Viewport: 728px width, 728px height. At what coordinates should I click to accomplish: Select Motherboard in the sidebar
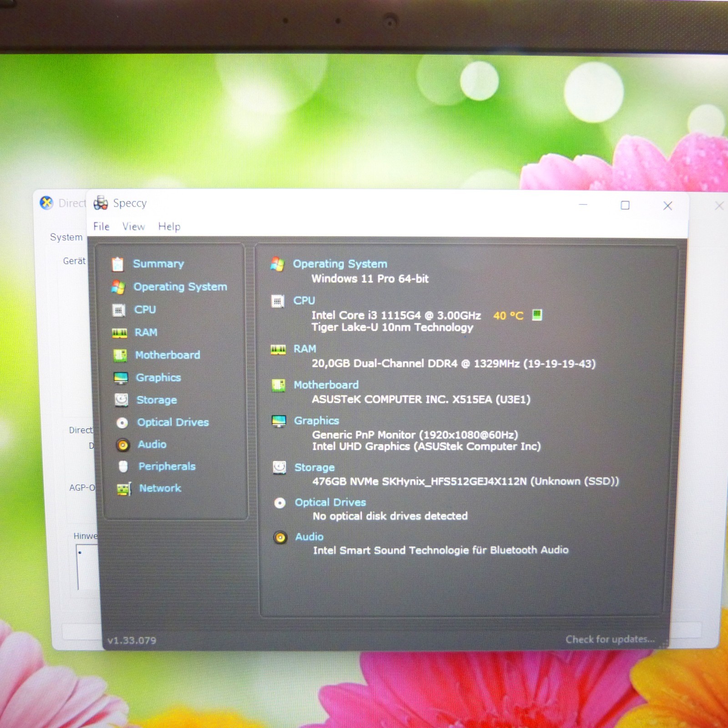[167, 355]
